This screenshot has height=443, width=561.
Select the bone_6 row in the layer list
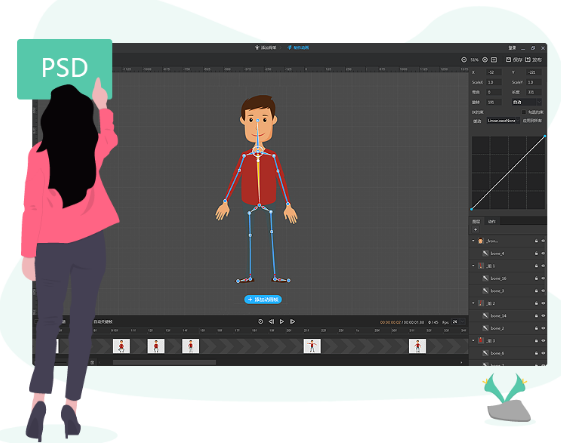(x=508, y=353)
